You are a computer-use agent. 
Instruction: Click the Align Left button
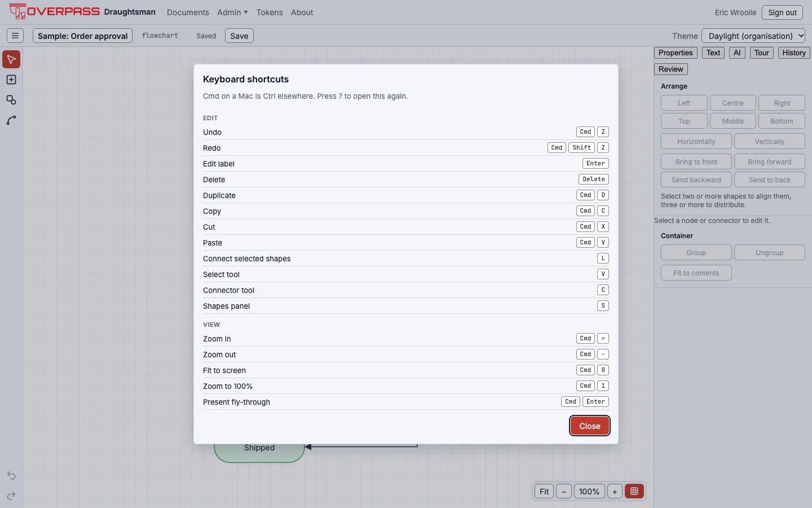684,103
